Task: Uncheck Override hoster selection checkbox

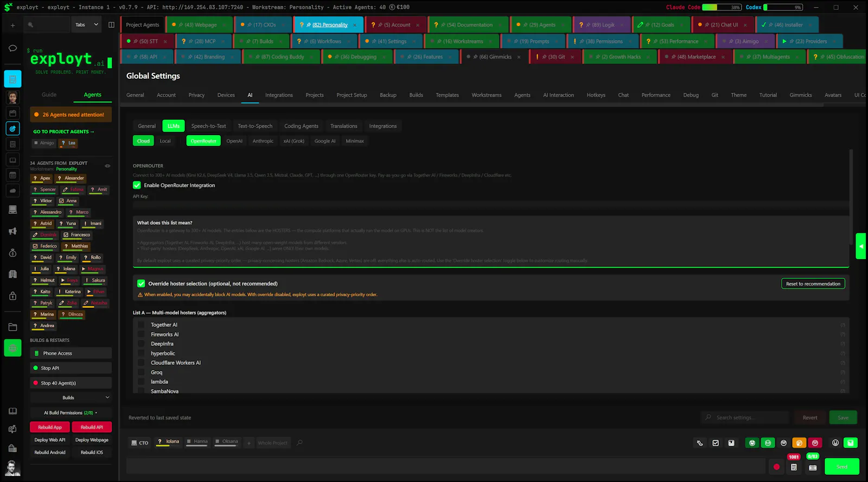Action: (141, 283)
